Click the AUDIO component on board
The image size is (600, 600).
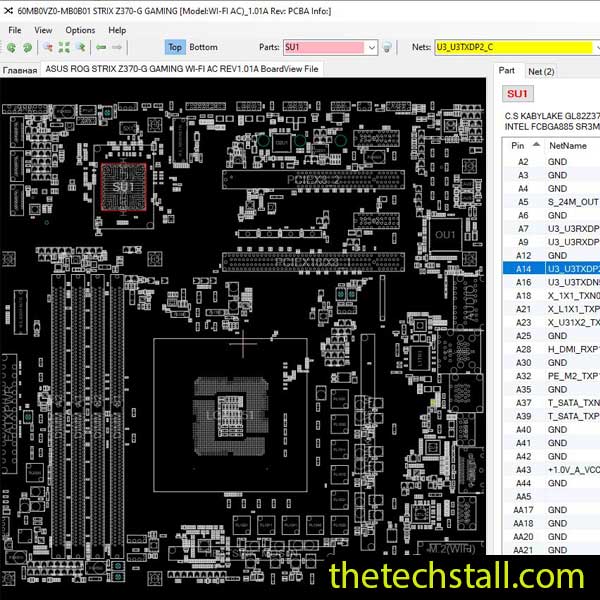coord(468,303)
